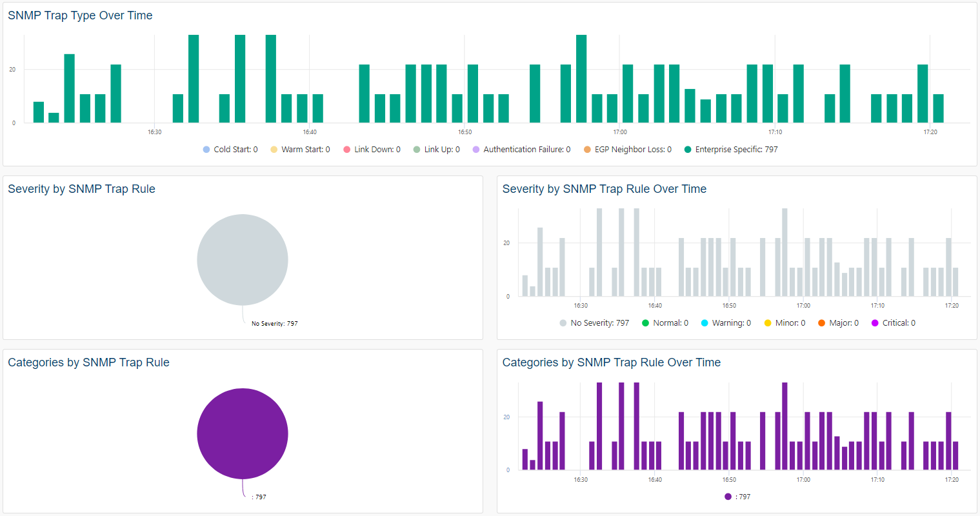Click the SNMP Trap Type Over Time title
This screenshot has height=516, width=980.
pos(80,15)
